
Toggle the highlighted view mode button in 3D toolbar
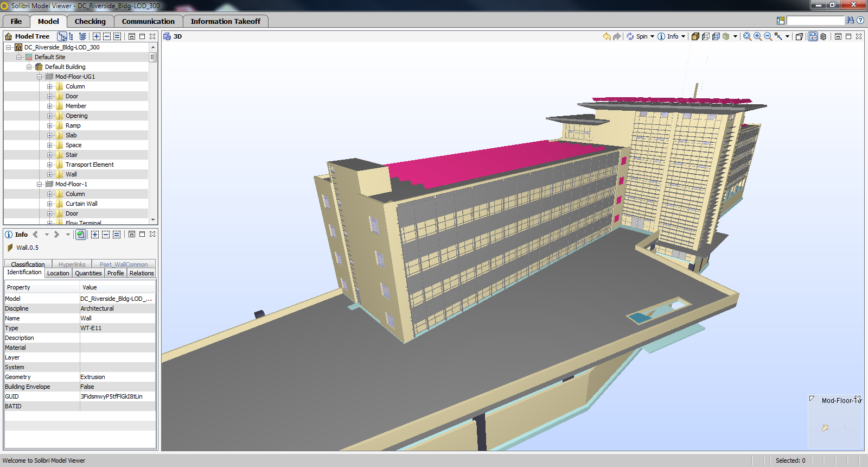pos(813,36)
